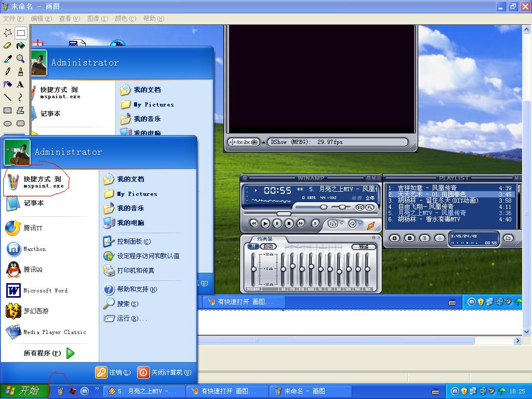Screen dimensions: 532x399
Task: Toggle Winamp's EQ button
Action: click(360, 207)
